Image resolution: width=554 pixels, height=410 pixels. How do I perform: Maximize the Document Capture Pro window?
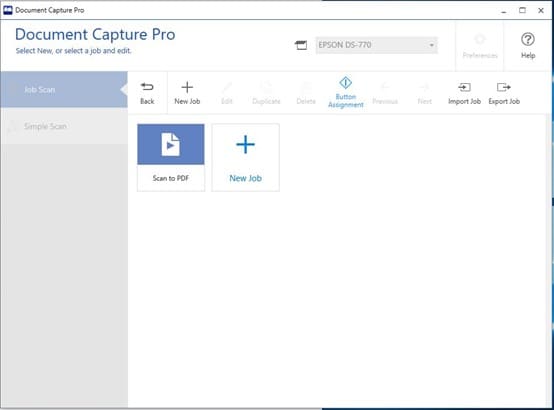coord(522,11)
